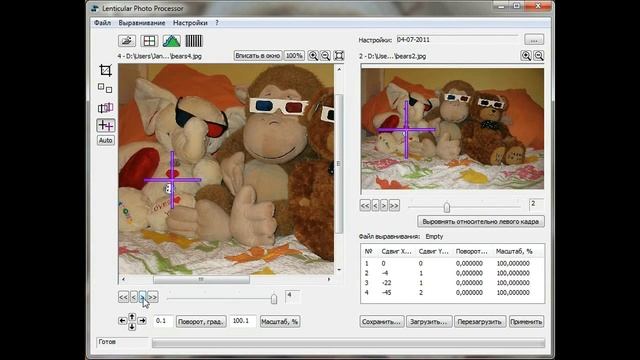This screenshot has height=360, width=640.
Task: Click vertical scrollbar up arrow of left image
Action: [339, 69]
